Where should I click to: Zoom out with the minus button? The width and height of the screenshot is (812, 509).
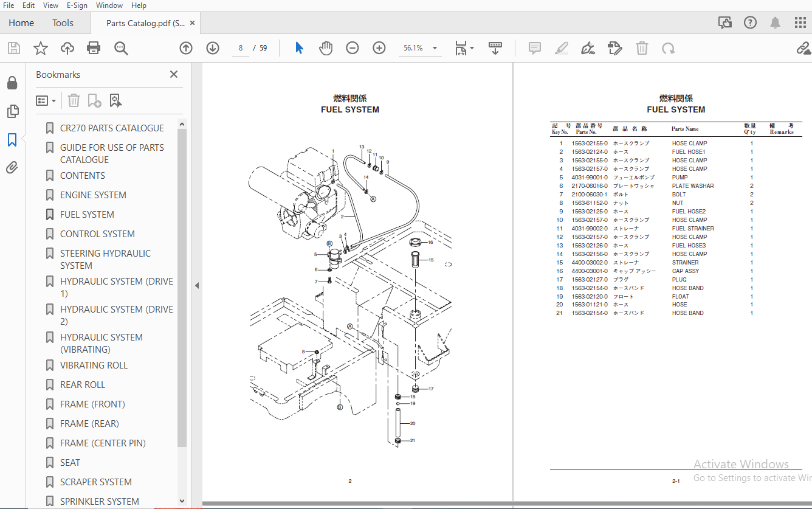[x=353, y=48]
